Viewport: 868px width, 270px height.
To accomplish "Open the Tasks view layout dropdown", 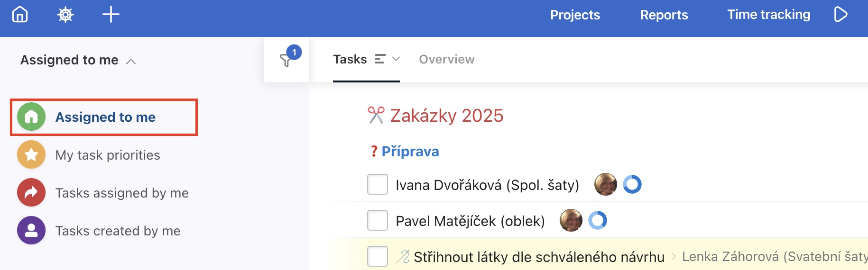I will coord(388,59).
